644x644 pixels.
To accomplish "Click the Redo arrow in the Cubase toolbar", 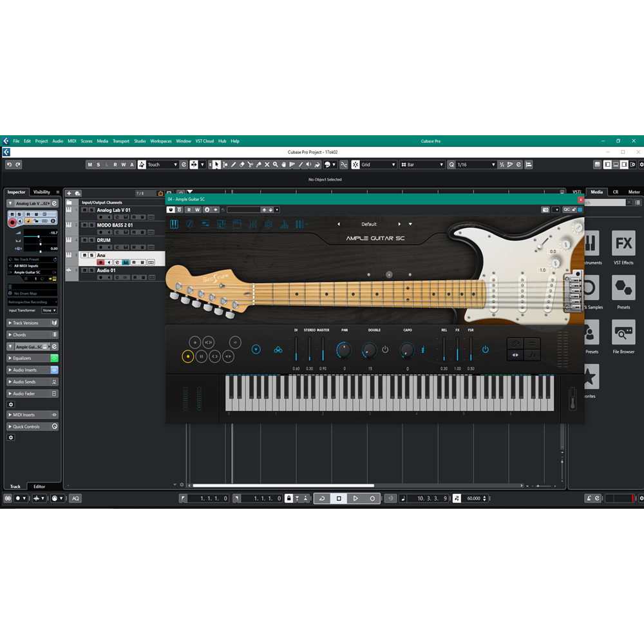I will [x=18, y=165].
